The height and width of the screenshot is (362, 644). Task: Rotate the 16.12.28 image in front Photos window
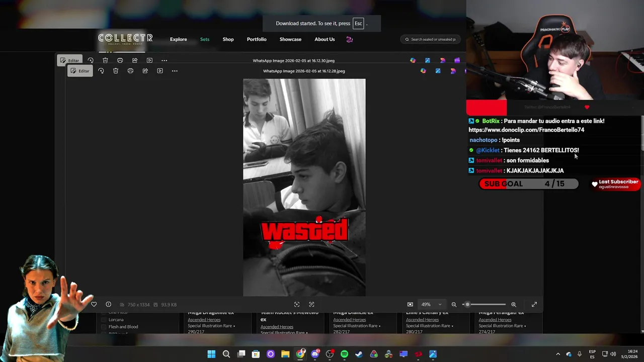(x=101, y=71)
